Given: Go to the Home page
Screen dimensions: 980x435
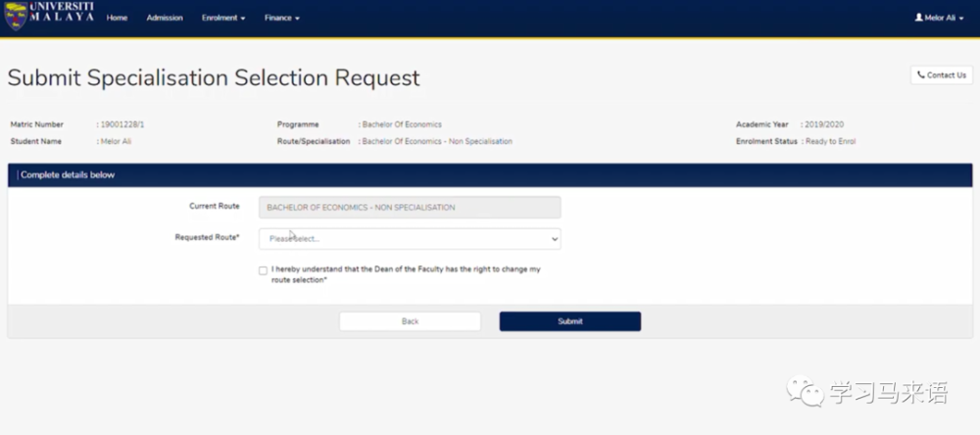Looking at the screenshot, I should 117,18.
